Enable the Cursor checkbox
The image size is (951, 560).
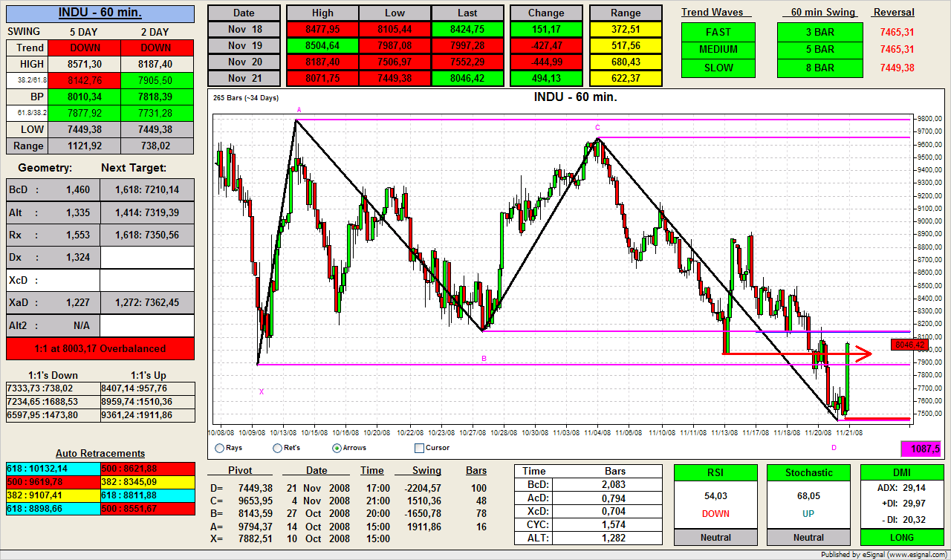pos(419,448)
